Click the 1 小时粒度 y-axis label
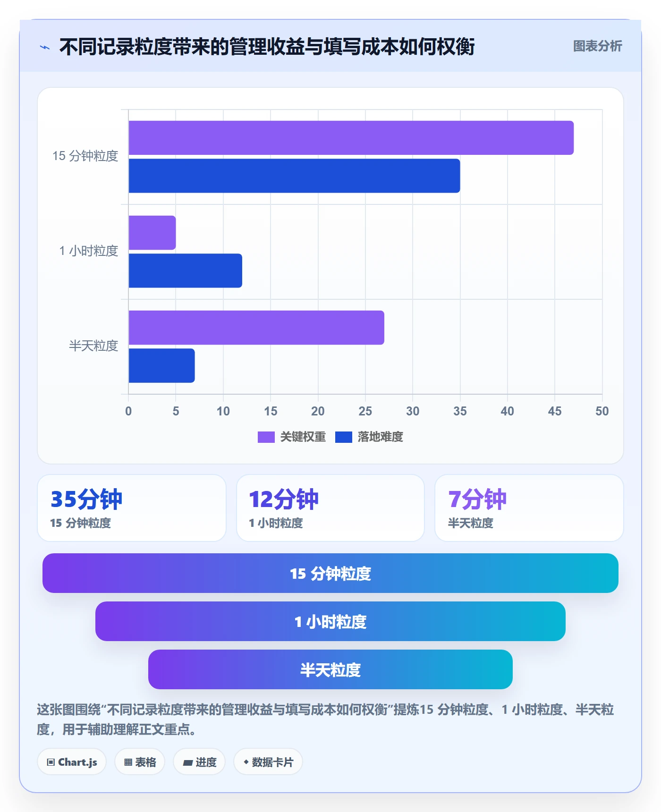The width and height of the screenshot is (661, 812). 88,251
